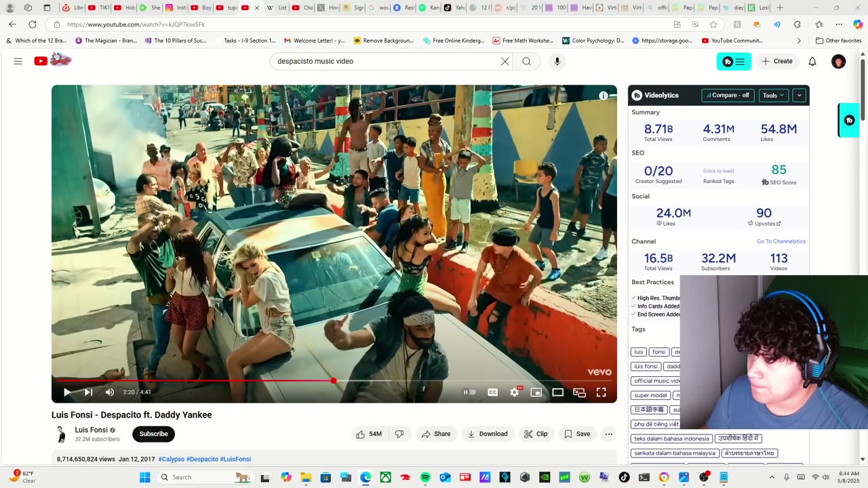Screen dimensions: 868x488
Task: Seek using the red progress bar
Action: click(334, 380)
